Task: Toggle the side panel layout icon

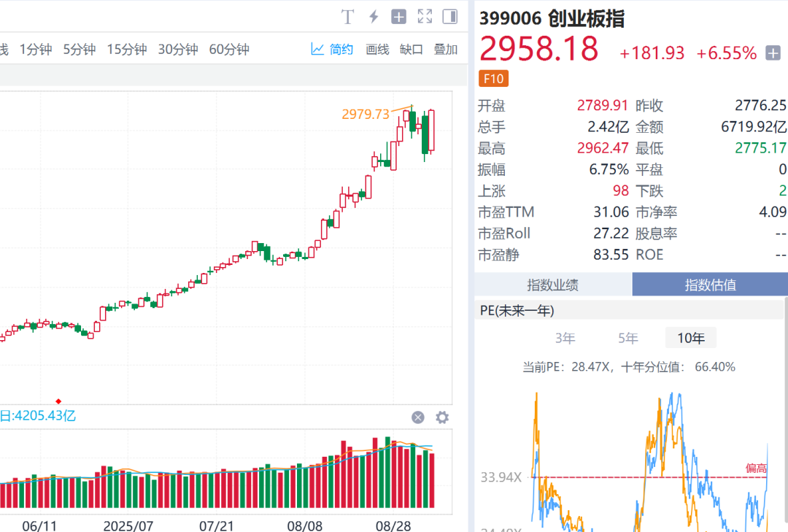Action: [449, 17]
